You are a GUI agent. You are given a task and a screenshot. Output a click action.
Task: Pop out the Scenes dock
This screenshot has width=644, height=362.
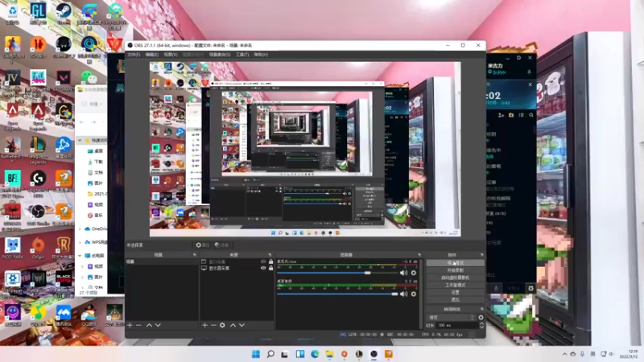click(x=195, y=255)
